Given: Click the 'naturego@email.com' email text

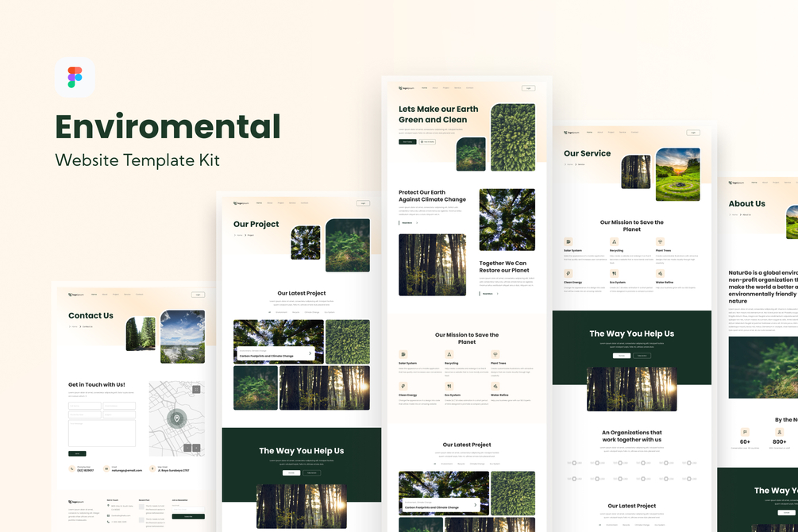Looking at the screenshot, I should pyautogui.click(x=127, y=470).
